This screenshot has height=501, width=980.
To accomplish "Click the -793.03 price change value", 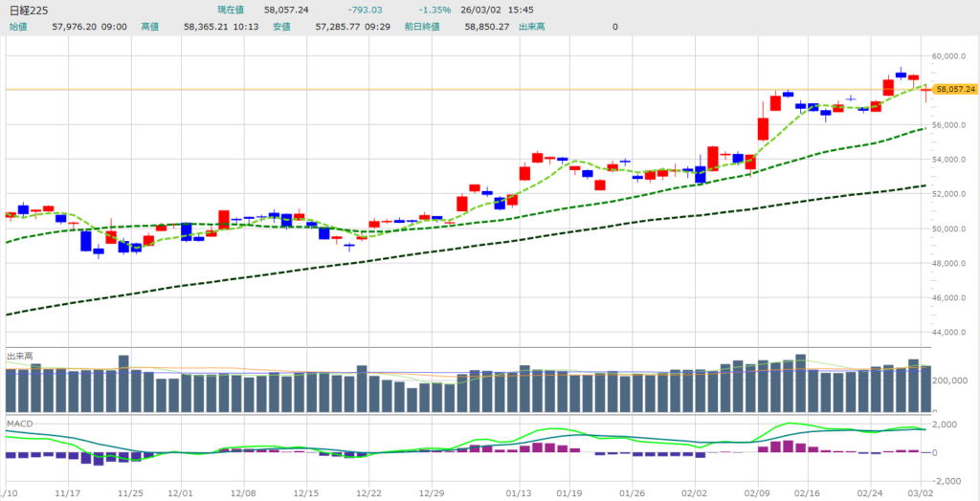I will [x=359, y=9].
